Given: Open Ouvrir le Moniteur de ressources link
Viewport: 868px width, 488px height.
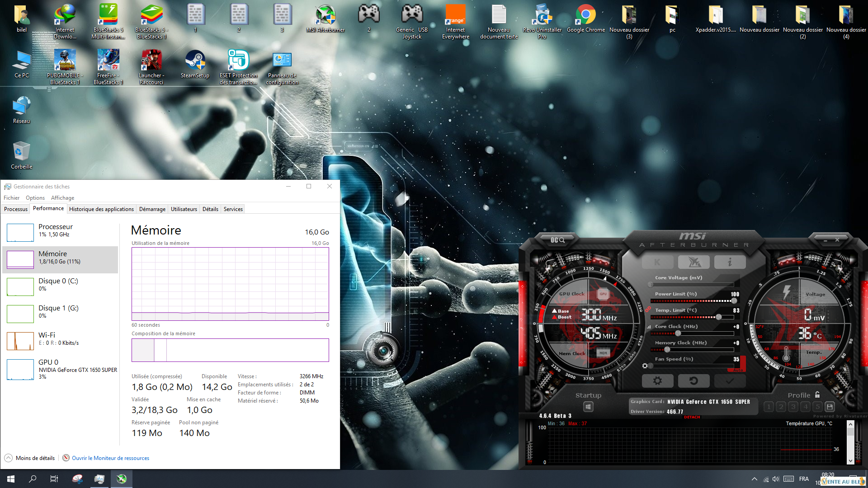Looking at the screenshot, I should 110,458.
